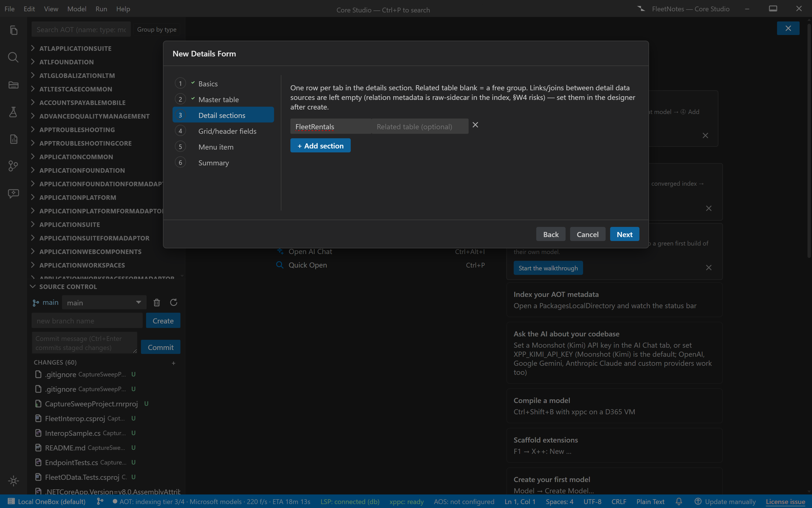The width and height of the screenshot is (812, 508).
Task: Open the AI chat bubble icon in activity bar
Action: (x=14, y=193)
